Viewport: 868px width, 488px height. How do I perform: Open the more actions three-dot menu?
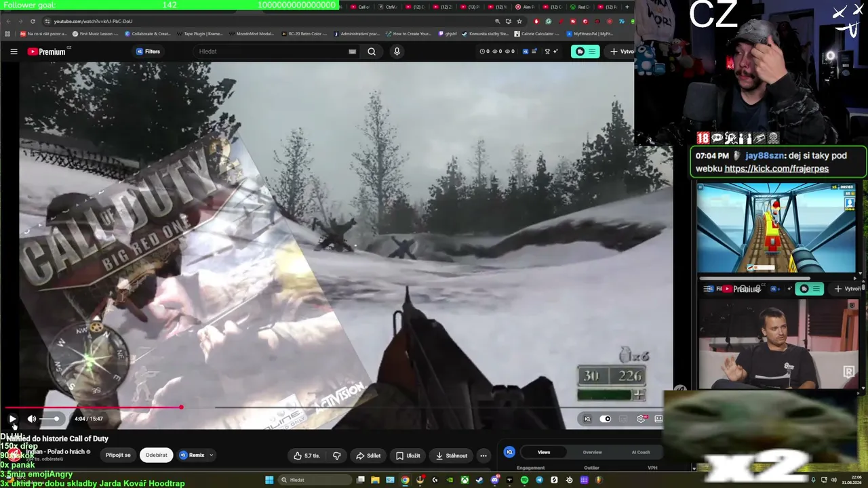coord(484,455)
